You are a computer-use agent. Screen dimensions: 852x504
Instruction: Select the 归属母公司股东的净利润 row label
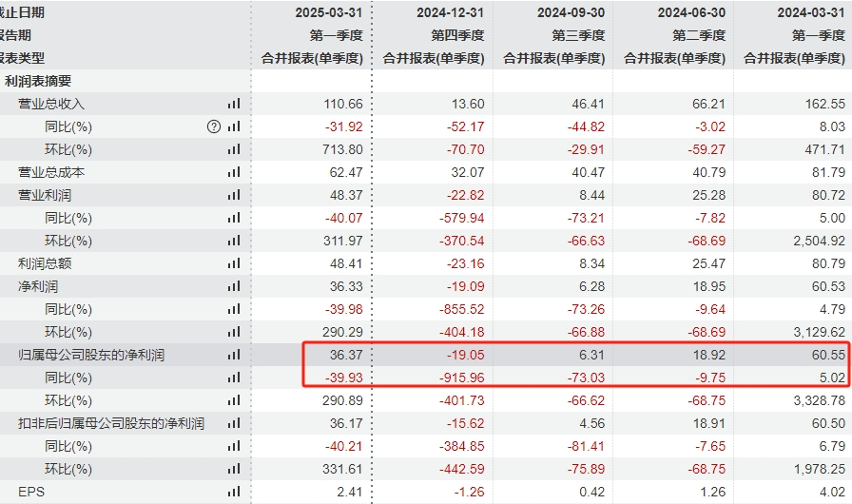(x=91, y=355)
